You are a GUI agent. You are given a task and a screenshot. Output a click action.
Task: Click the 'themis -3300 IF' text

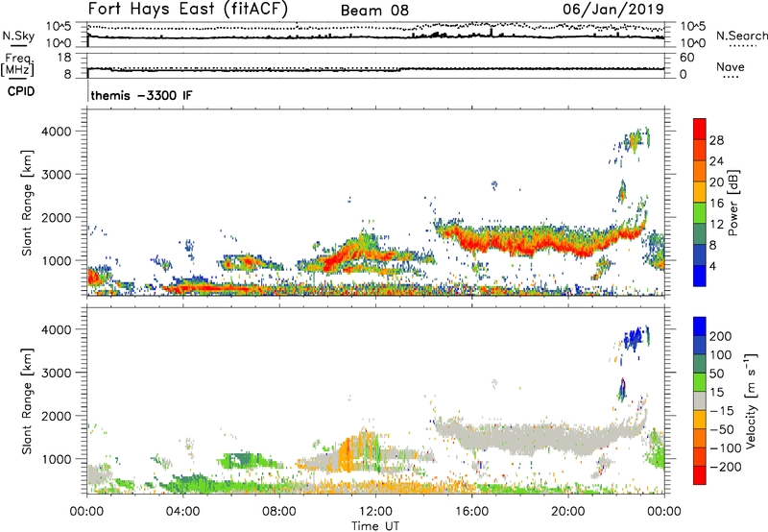pos(141,95)
